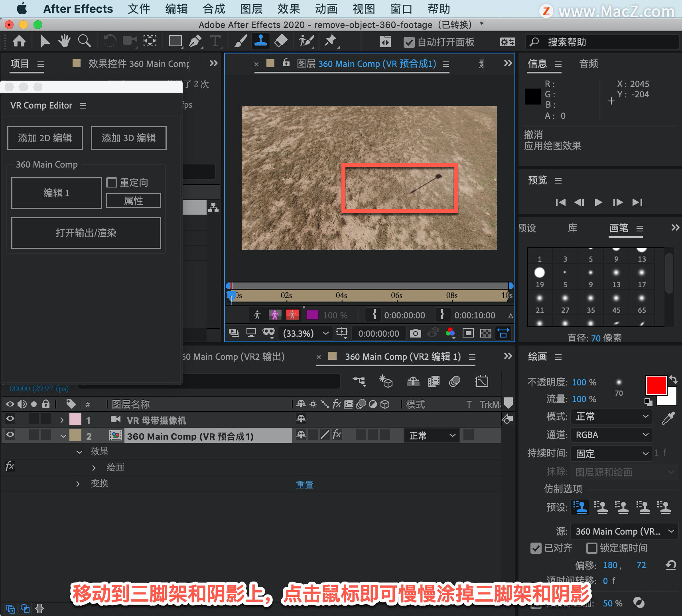Click the 添加 3D 编辑 button
This screenshot has width=682, height=616.
point(128,138)
